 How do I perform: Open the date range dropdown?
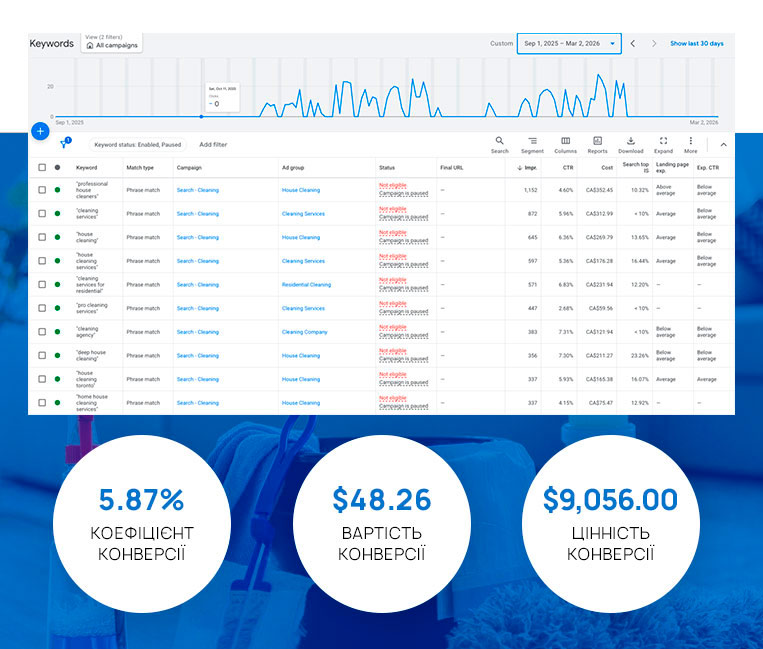[569, 43]
